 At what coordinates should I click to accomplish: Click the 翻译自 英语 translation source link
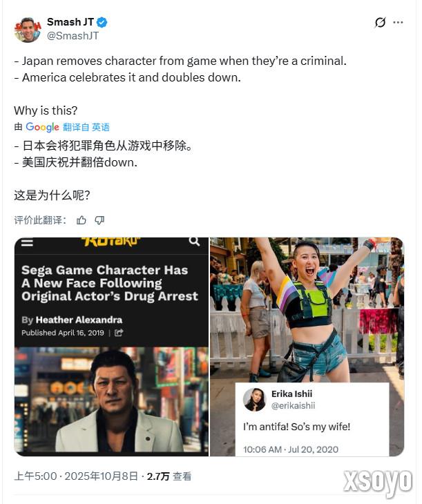pyautogui.click(x=86, y=127)
